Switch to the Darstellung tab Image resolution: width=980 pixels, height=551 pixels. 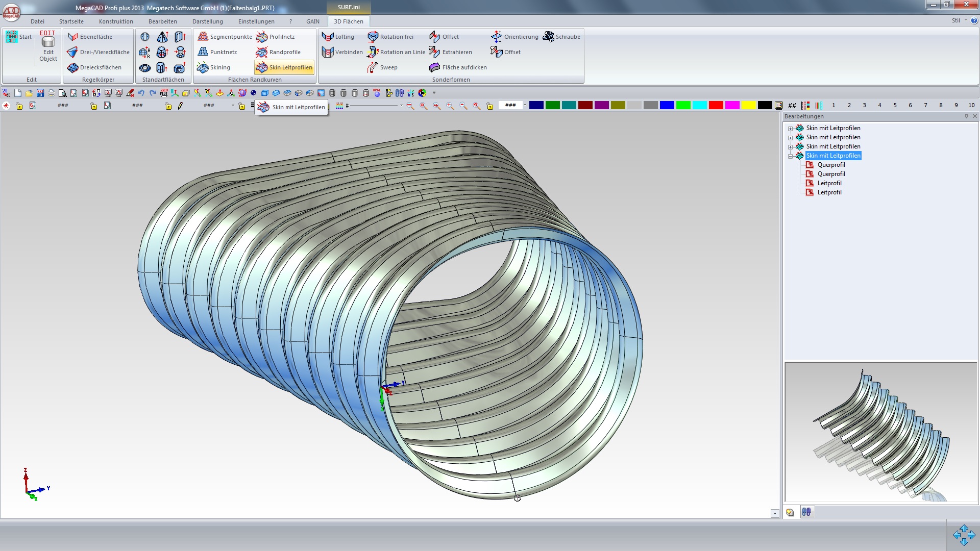207,21
